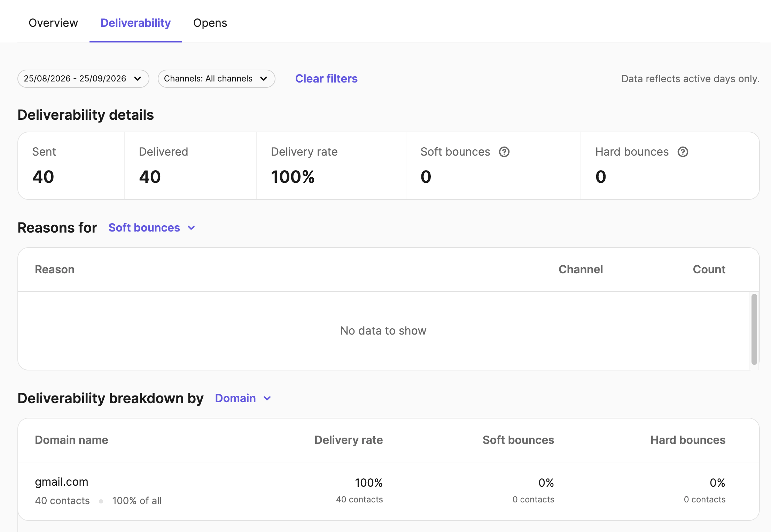Viewport: 771px width, 532px height.
Task: Click the reasons table scrollbar
Action: (x=754, y=329)
